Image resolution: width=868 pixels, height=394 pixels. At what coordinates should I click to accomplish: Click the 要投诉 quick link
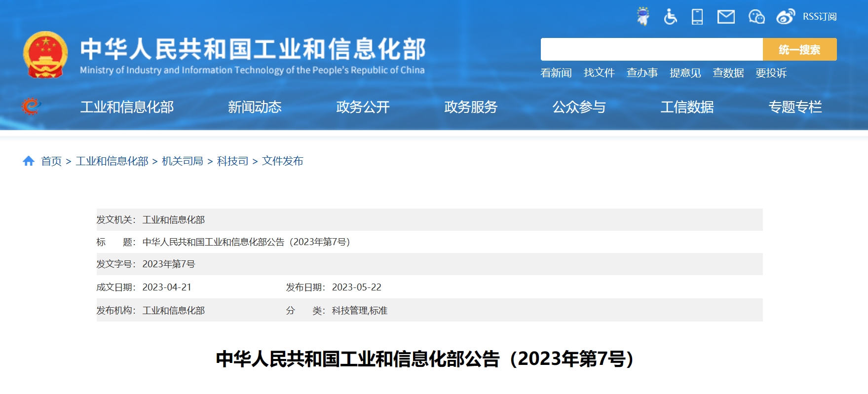771,73
